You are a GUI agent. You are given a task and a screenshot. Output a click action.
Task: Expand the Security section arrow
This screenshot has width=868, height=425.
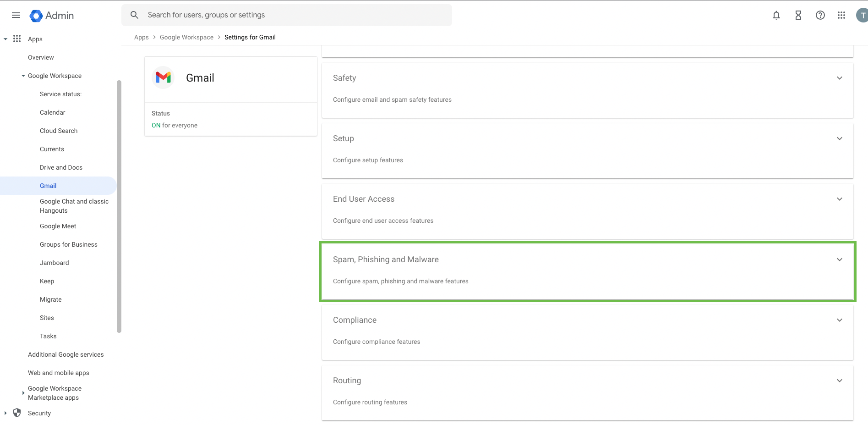(5, 413)
